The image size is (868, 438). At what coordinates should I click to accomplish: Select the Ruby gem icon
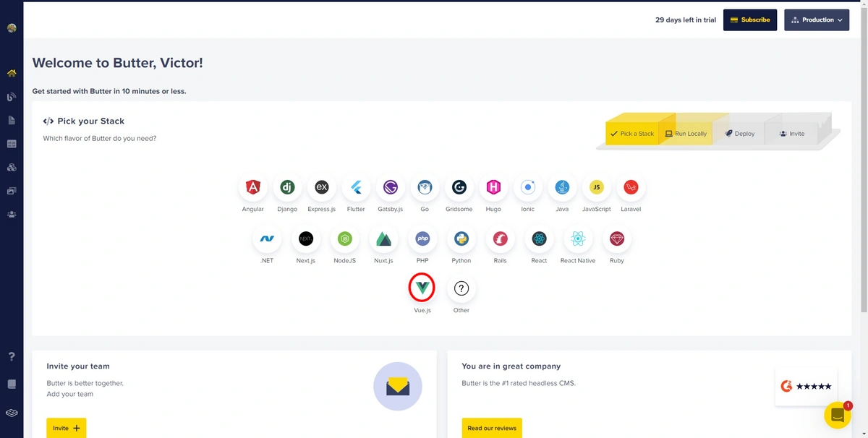click(x=617, y=239)
